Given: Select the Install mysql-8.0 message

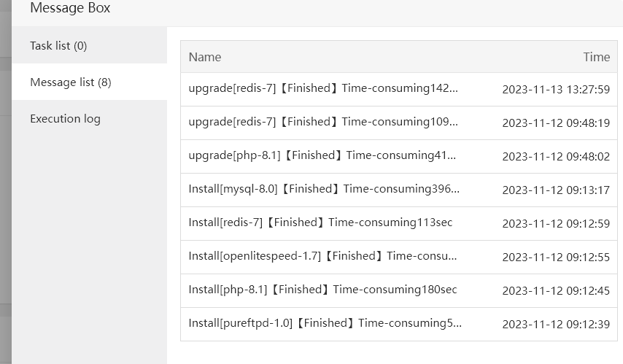Looking at the screenshot, I should tap(324, 190).
